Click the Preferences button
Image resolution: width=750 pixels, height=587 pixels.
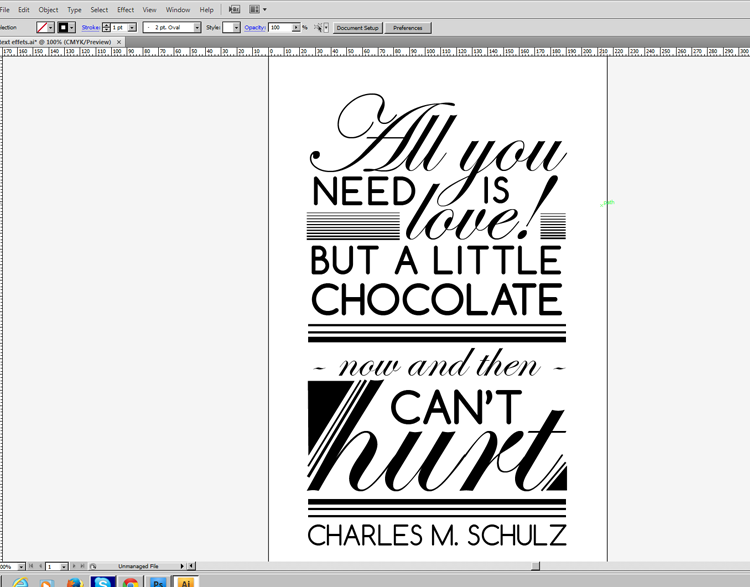[408, 28]
